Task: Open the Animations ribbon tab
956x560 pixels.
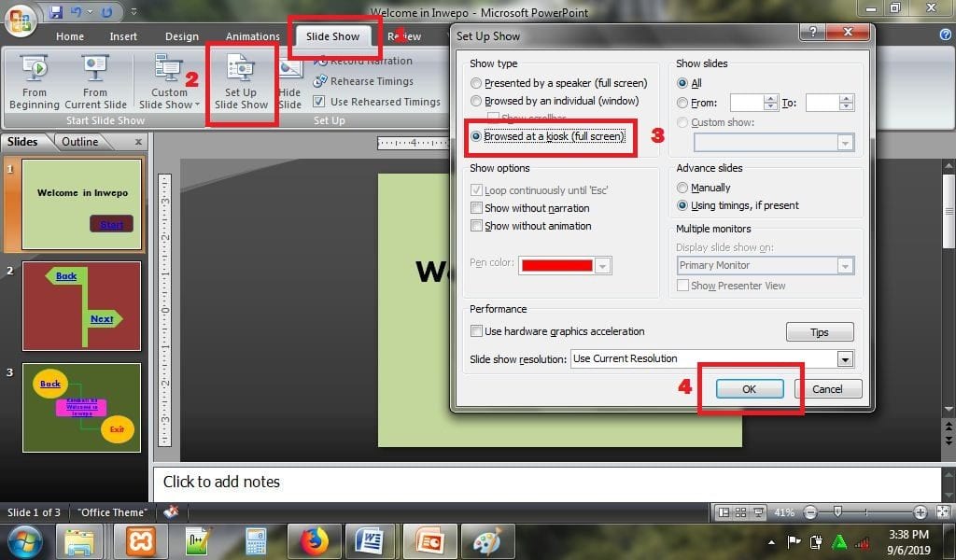Action: coord(252,36)
